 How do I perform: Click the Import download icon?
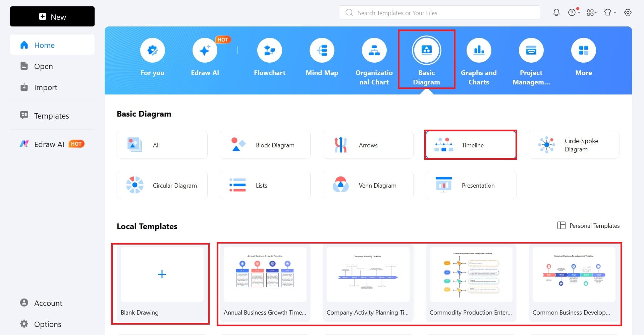[x=24, y=87]
